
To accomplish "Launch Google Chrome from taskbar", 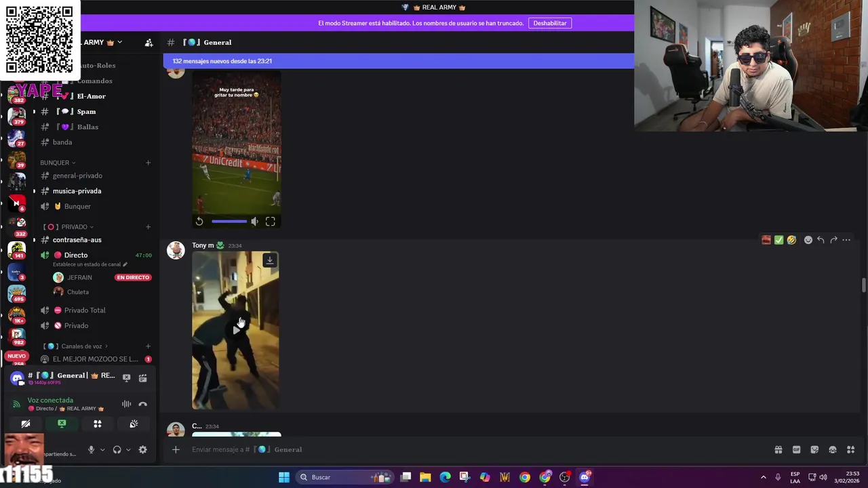I will (525, 477).
